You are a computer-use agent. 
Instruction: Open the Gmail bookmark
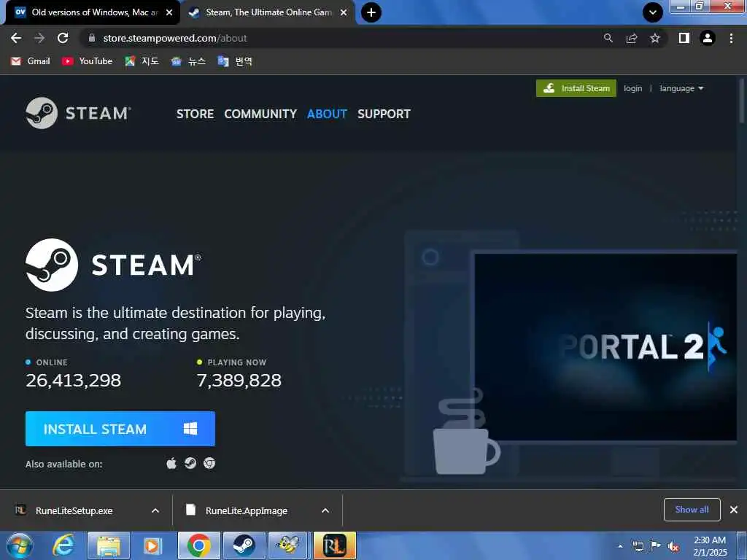pyautogui.click(x=31, y=61)
